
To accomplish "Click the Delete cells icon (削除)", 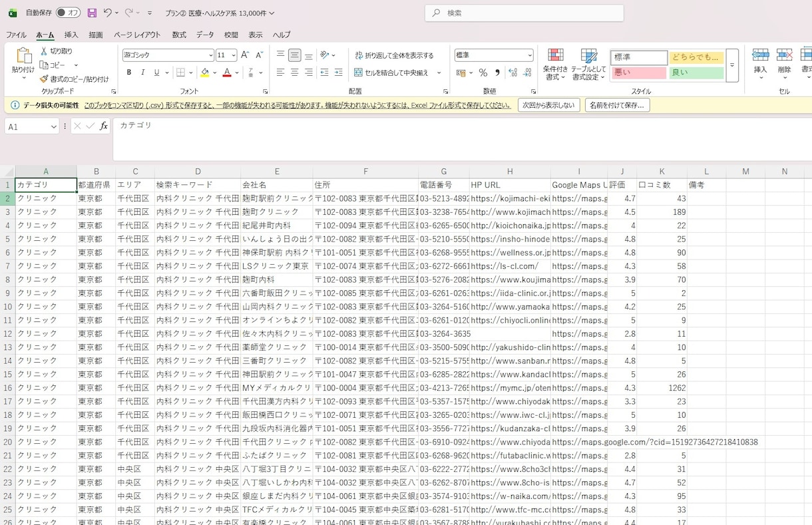I will pyautogui.click(x=785, y=56).
